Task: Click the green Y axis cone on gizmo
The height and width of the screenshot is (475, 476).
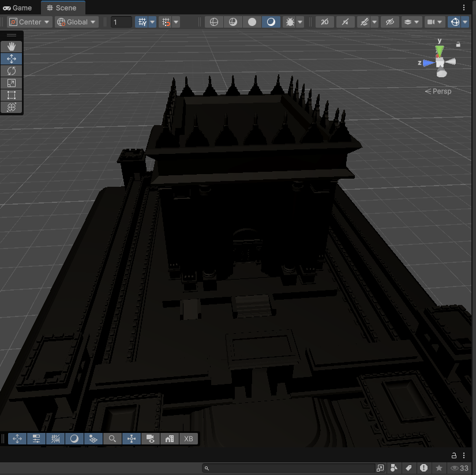Action: coord(440,50)
